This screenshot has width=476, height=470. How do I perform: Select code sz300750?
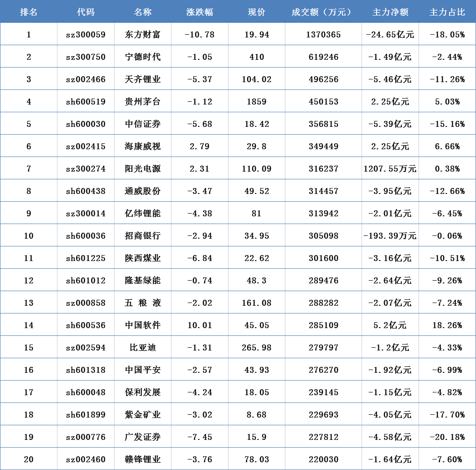tap(86, 57)
